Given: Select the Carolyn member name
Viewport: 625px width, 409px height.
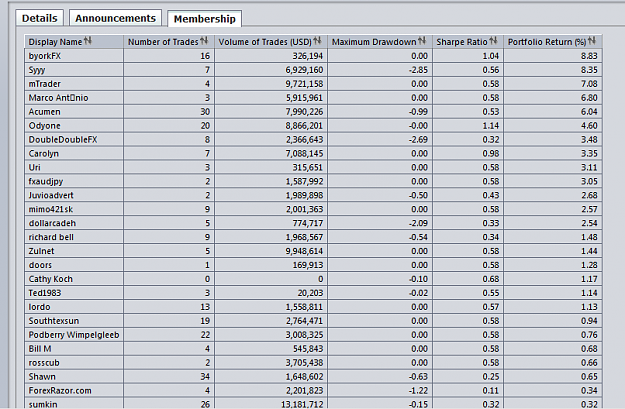Looking at the screenshot, I should (x=43, y=153).
